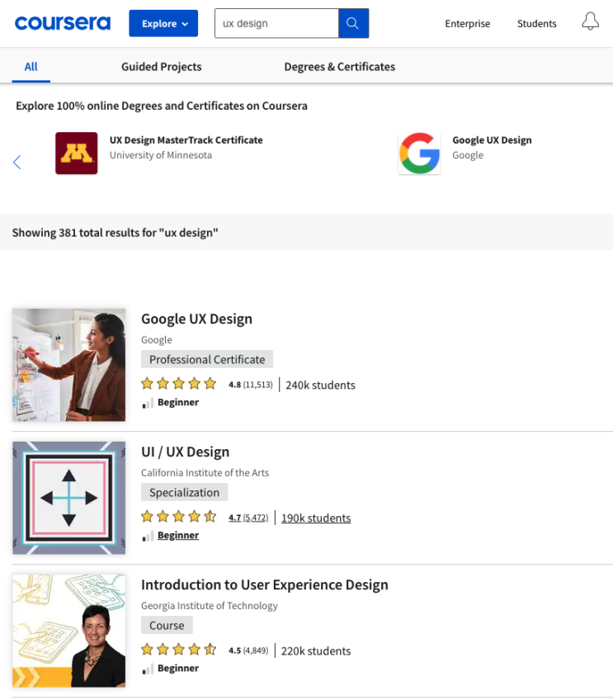
Task: Open the Degrees & Certificates tab
Action: coord(339,67)
